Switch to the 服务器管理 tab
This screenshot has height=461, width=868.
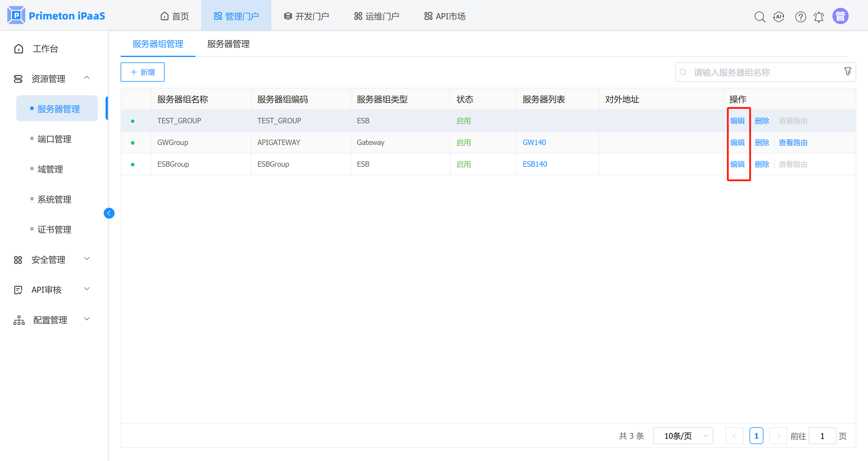point(228,44)
